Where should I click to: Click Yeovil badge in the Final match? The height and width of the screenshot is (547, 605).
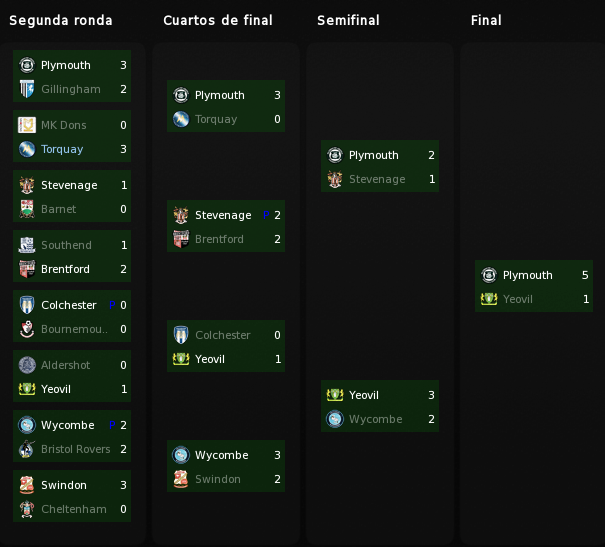coord(489,299)
